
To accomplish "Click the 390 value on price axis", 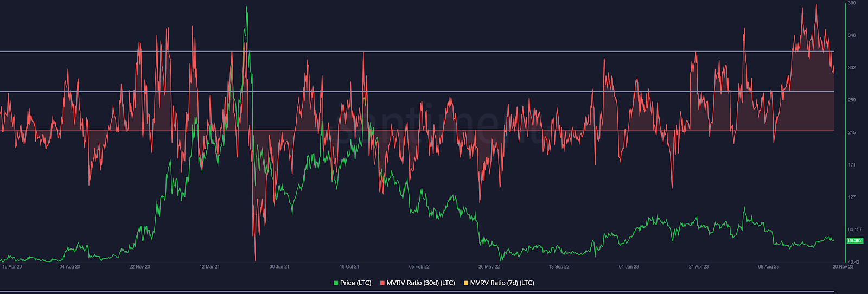I will [x=852, y=3].
